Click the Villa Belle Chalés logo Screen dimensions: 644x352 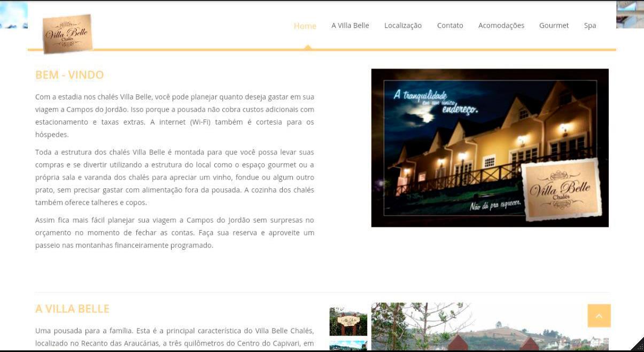[x=67, y=34]
